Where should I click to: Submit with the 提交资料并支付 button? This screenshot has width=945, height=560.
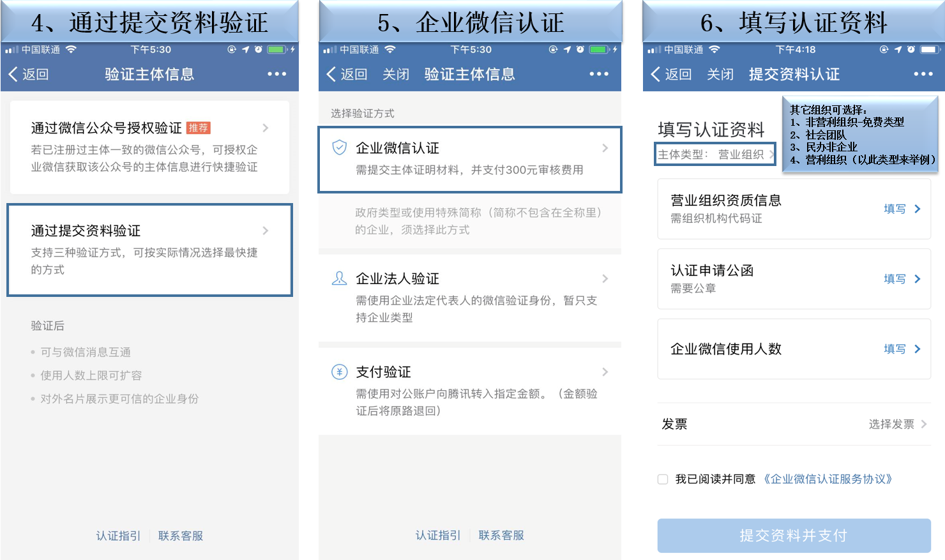(794, 535)
